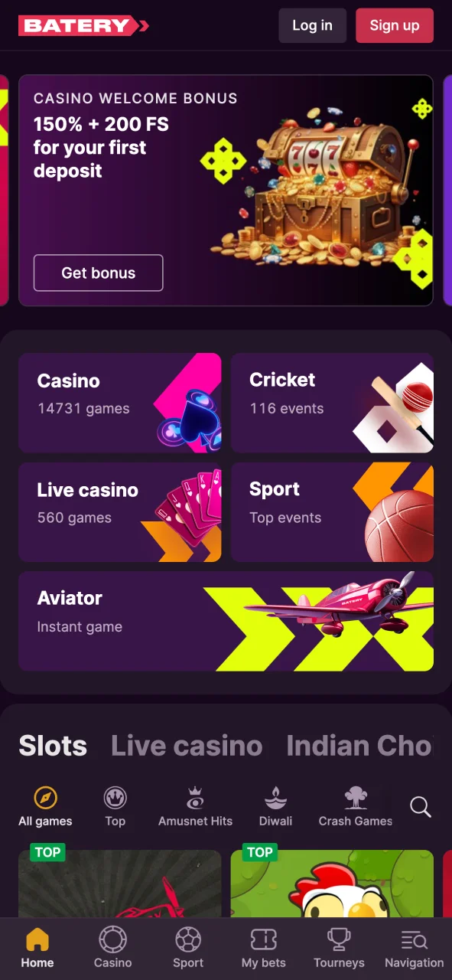Choose the Diwali games filter
The image size is (452, 980).
[275, 806]
